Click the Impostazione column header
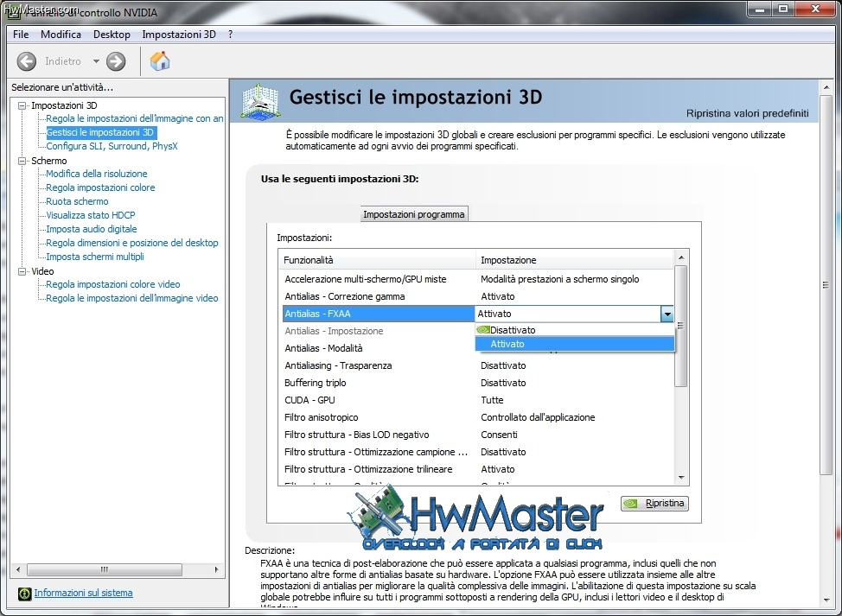The height and width of the screenshot is (616, 842). click(575, 260)
